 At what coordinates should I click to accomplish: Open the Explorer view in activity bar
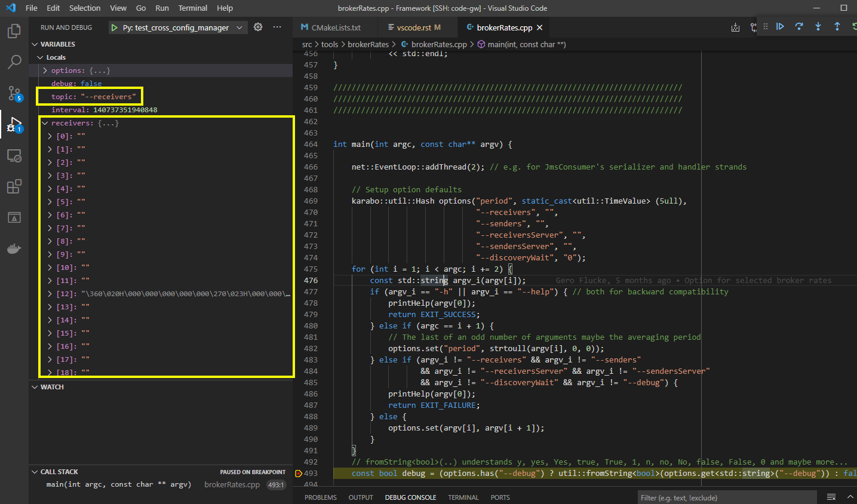[14, 31]
